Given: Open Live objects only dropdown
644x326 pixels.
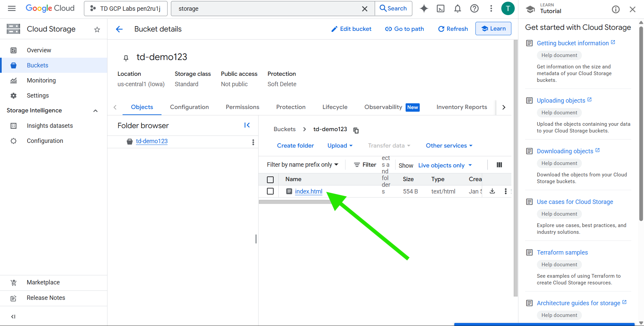Looking at the screenshot, I should pyautogui.click(x=445, y=165).
